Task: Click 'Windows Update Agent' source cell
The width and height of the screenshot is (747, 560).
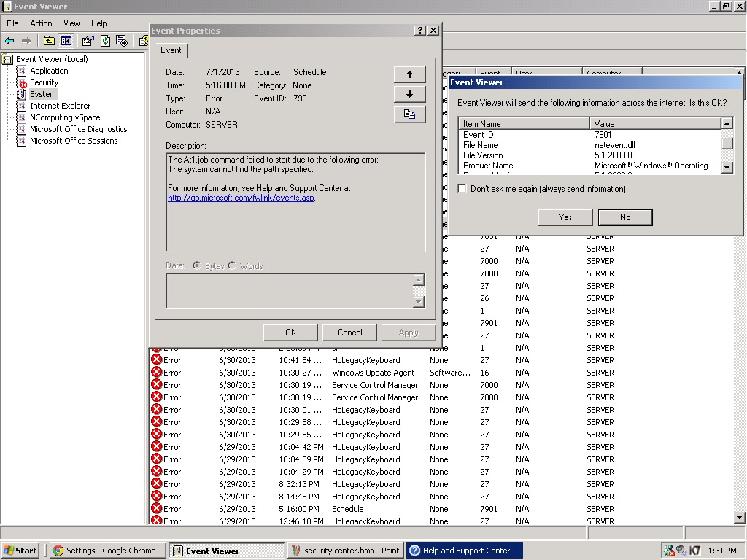Action: click(373, 373)
